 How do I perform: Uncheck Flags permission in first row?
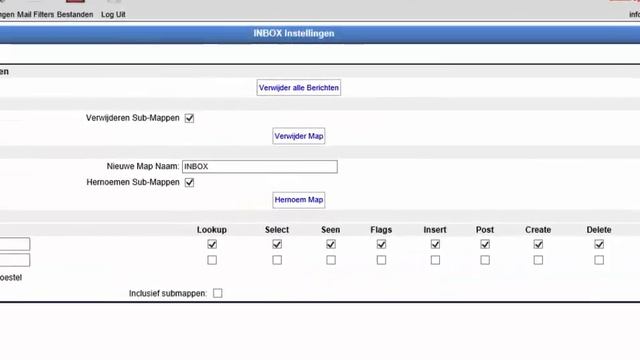point(381,244)
